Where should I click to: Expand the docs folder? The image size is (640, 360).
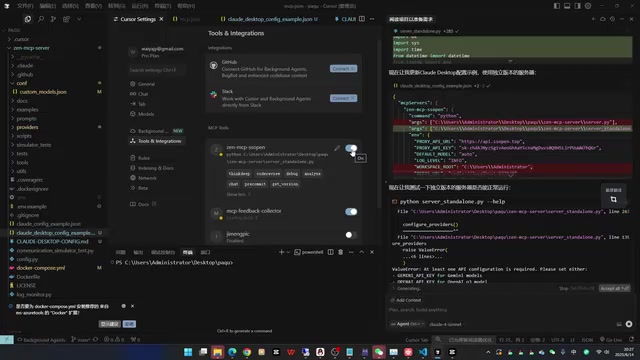(22, 100)
